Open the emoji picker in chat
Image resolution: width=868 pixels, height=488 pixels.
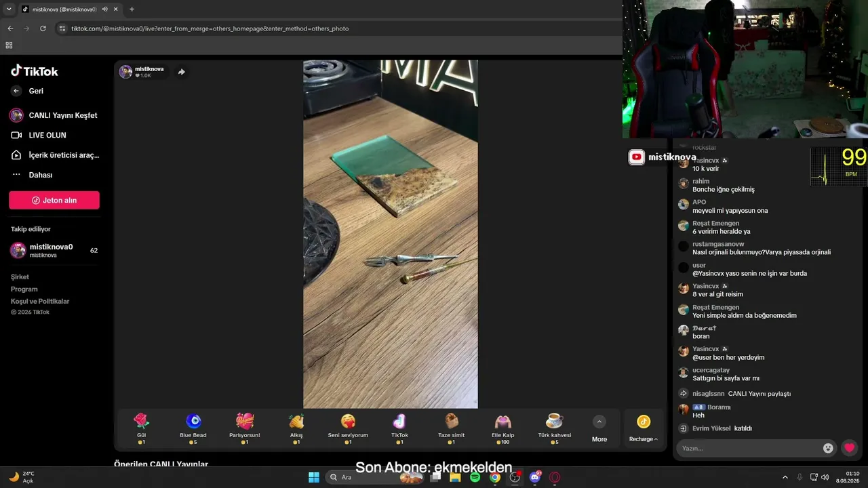828,448
